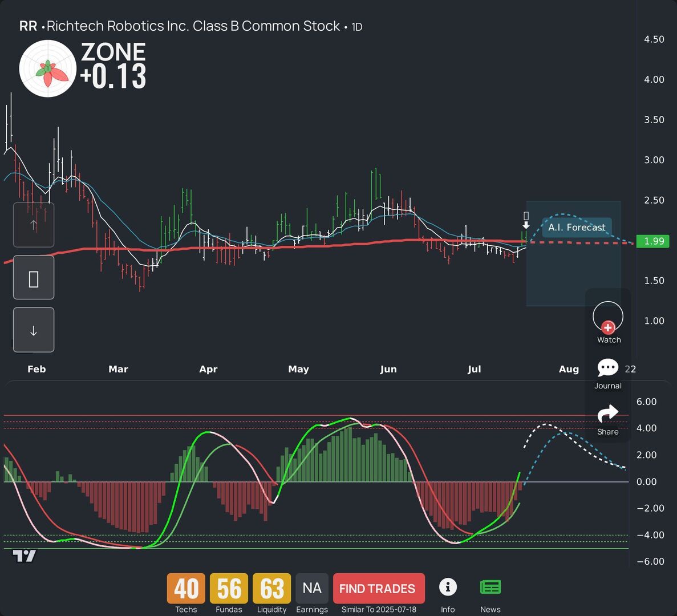Tap the middle rectangle button on left

pyautogui.click(x=34, y=278)
